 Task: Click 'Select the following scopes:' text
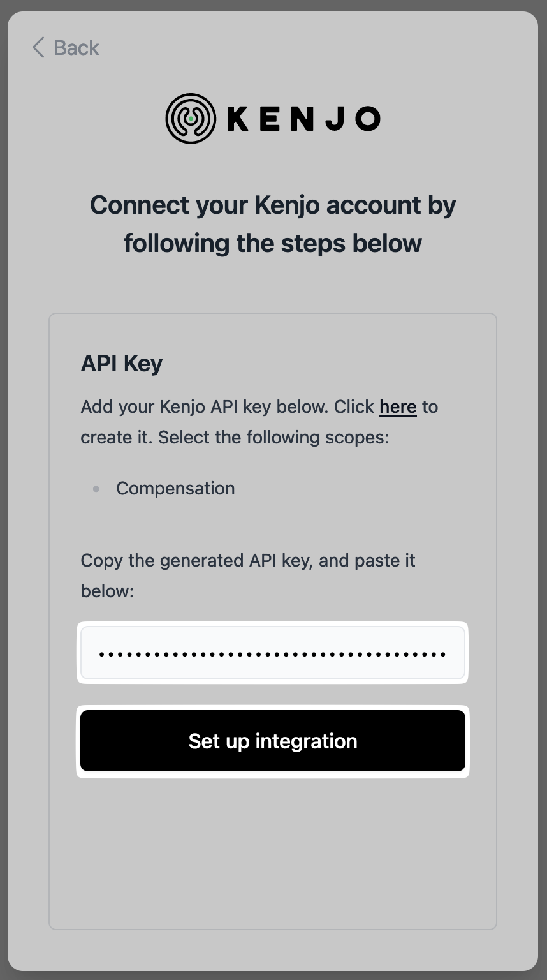pyautogui.click(x=273, y=438)
